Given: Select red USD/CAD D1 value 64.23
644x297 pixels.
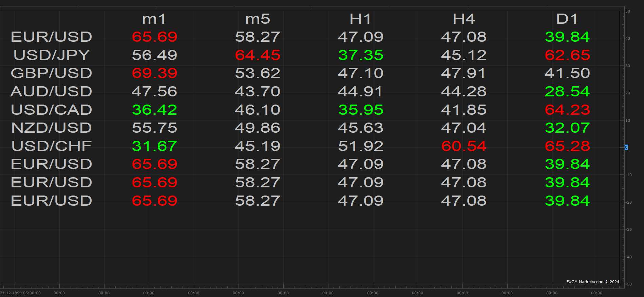Looking at the screenshot, I should pos(567,110).
